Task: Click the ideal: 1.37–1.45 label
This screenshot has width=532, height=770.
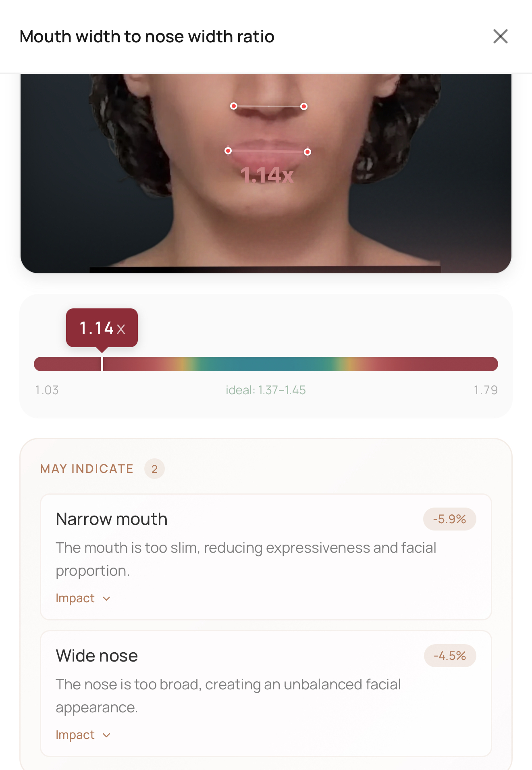Action: pos(266,390)
